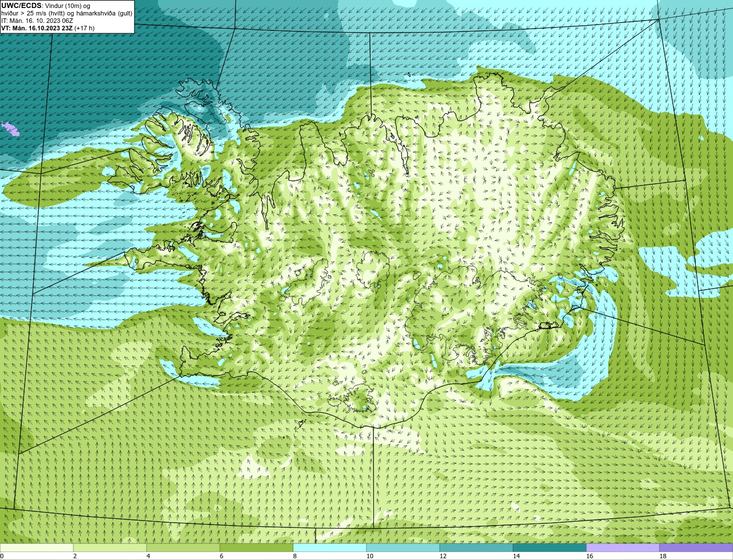Click the "Vindur (10m) og" label

pyautogui.click(x=68, y=6)
